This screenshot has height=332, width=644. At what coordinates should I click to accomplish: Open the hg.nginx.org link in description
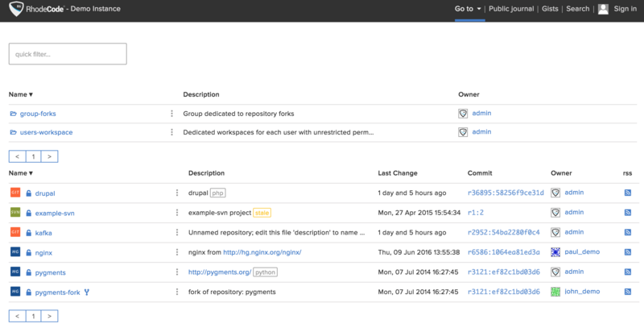point(262,252)
